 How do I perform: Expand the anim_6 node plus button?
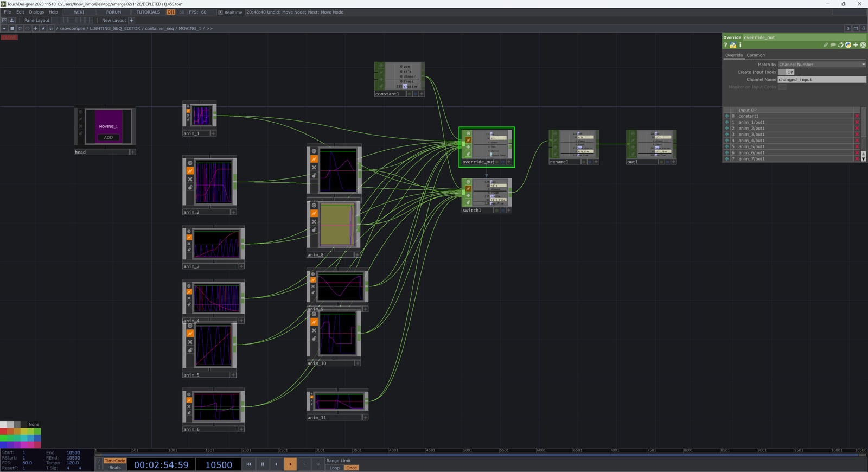pos(241,429)
